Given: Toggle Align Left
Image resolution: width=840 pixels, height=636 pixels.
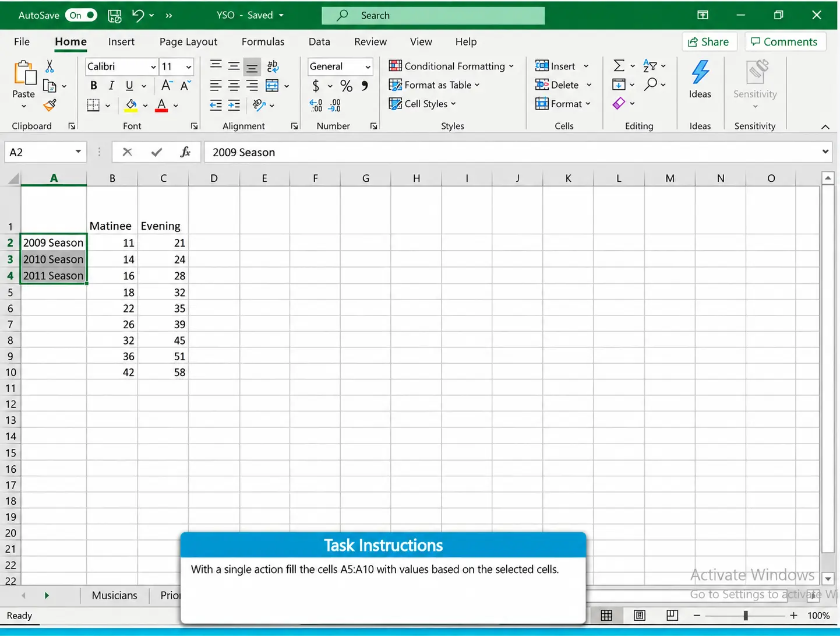Looking at the screenshot, I should (x=216, y=86).
